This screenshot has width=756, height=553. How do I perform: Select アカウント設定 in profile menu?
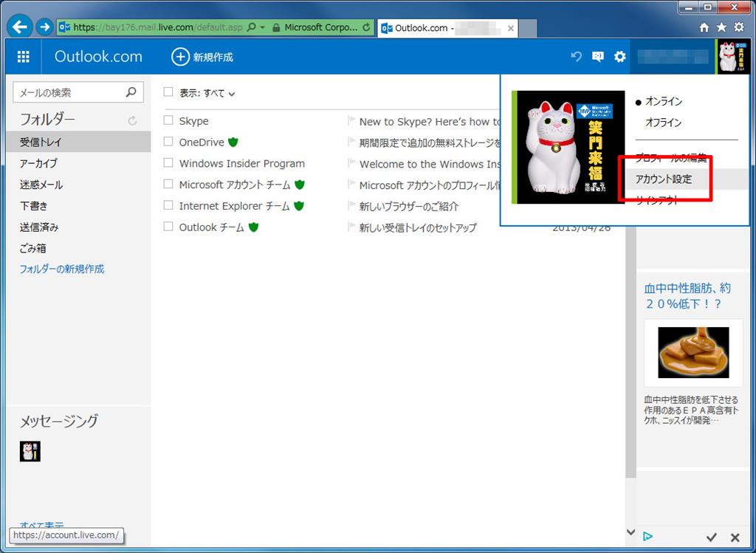pyautogui.click(x=664, y=179)
